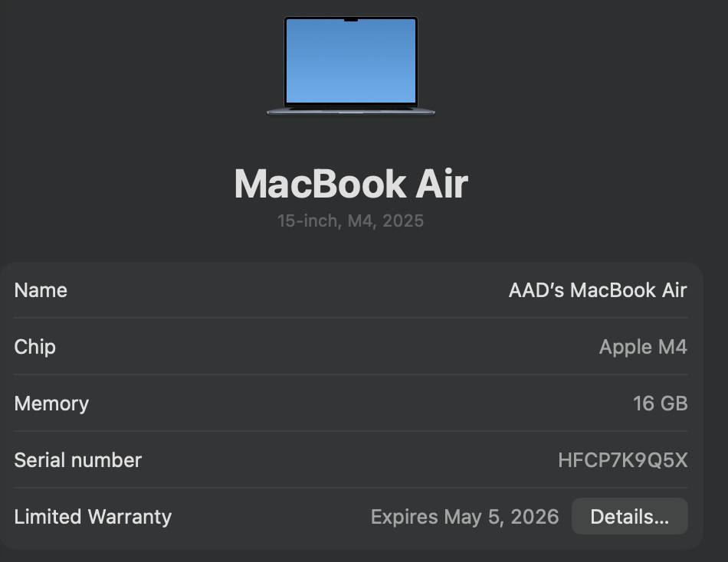
Task: Click the Limited Warranty label
Action: coord(93,517)
